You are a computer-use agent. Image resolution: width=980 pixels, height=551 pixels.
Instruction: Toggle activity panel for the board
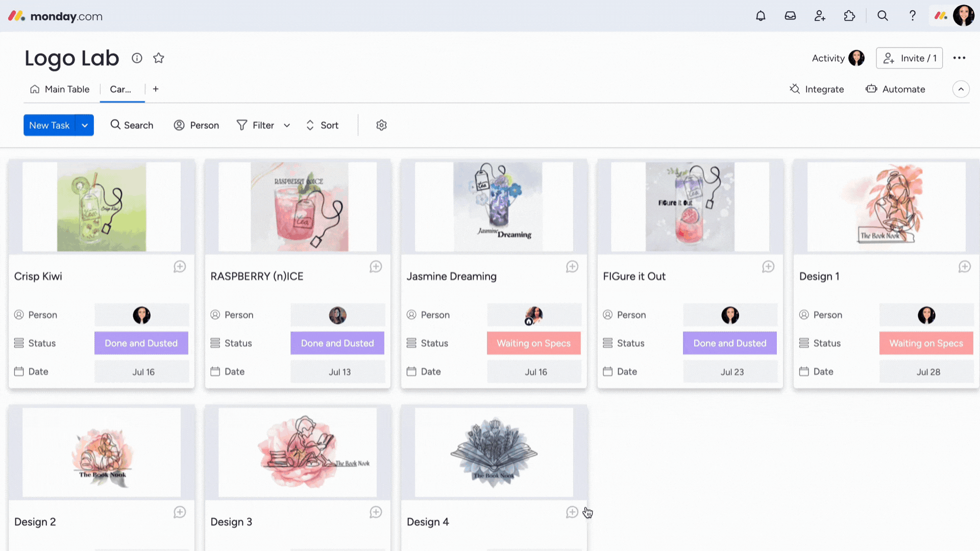(x=837, y=58)
